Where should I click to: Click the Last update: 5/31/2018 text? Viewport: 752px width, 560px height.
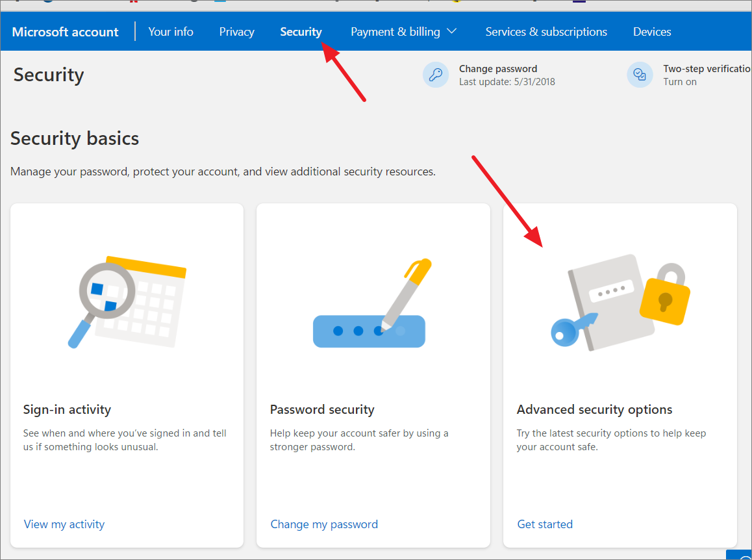click(507, 82)
